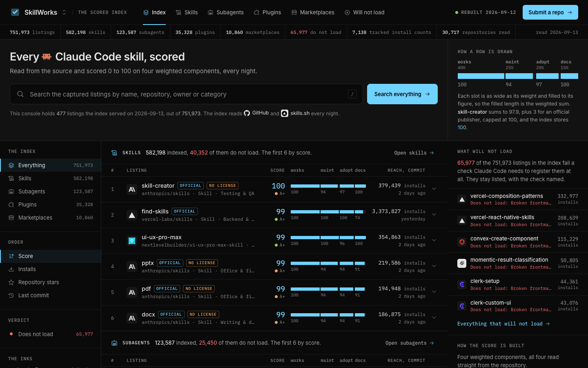Screen dimensions: 588x368
Task: Click the SkillWorks checkmark logo
Action: (x=15, y=12)
